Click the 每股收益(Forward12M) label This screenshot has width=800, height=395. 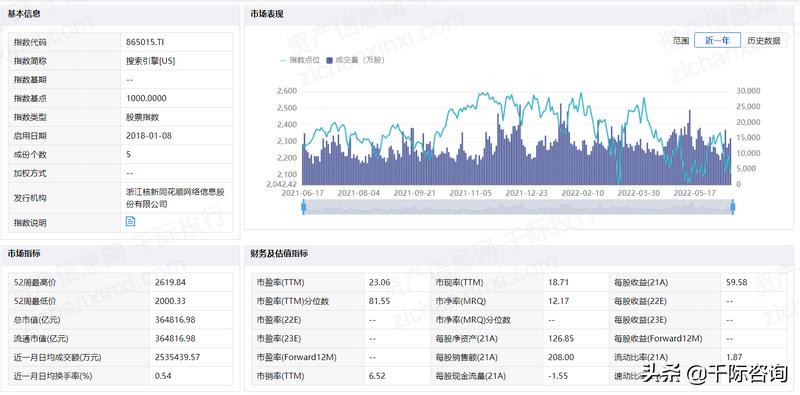click(659, 338)
